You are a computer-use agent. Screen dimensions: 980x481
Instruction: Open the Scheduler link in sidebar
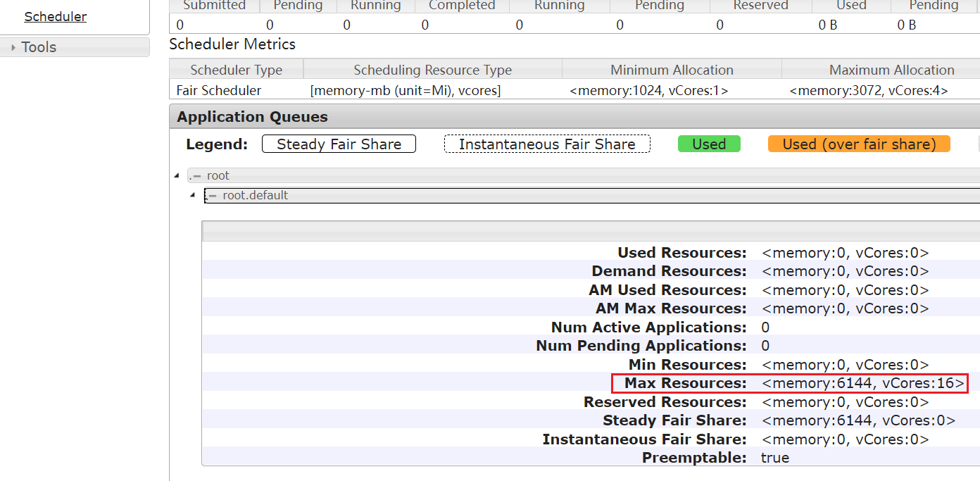(56, 16)
